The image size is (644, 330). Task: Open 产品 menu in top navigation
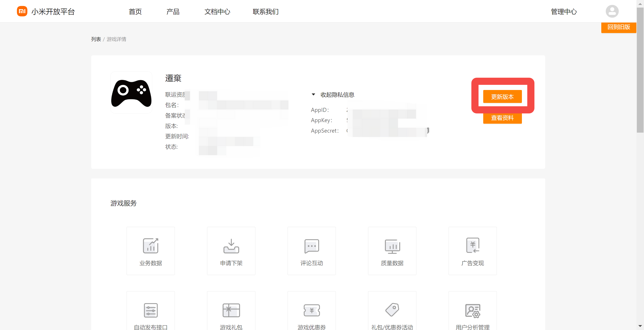click(173, 11)
